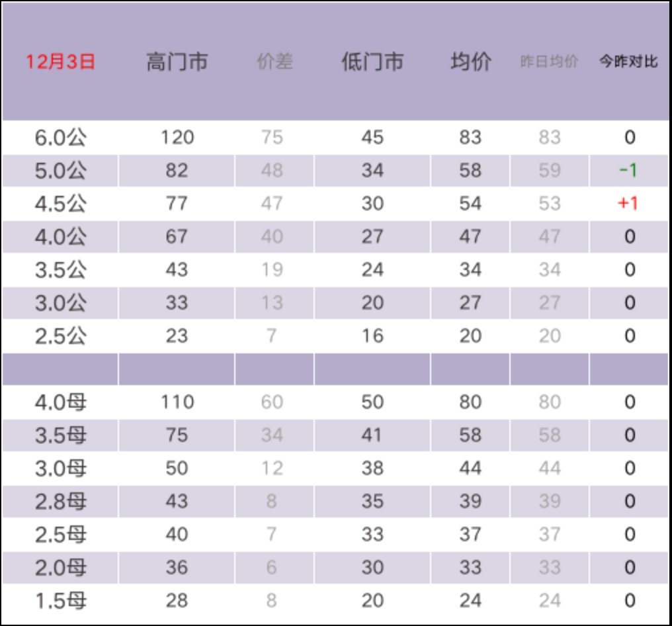The image size is (672, 626).
Task: Click the 3.5母 row label
Action: coord(60,435)
